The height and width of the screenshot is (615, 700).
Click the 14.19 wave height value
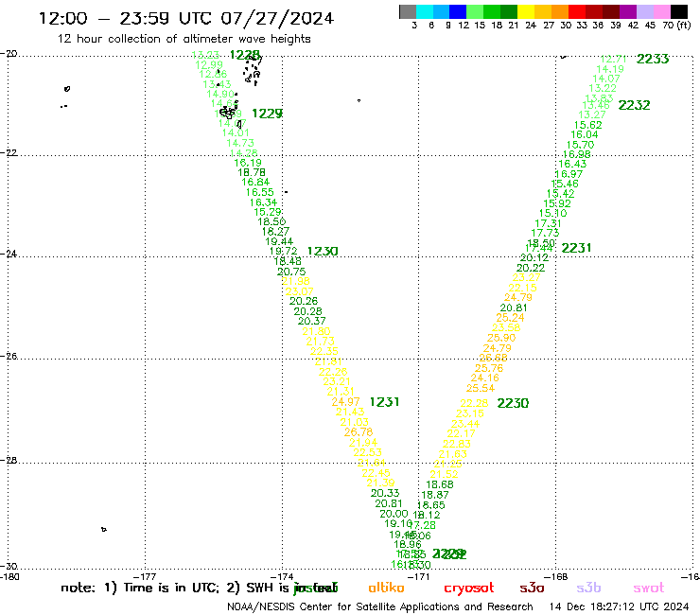(610, 69)
